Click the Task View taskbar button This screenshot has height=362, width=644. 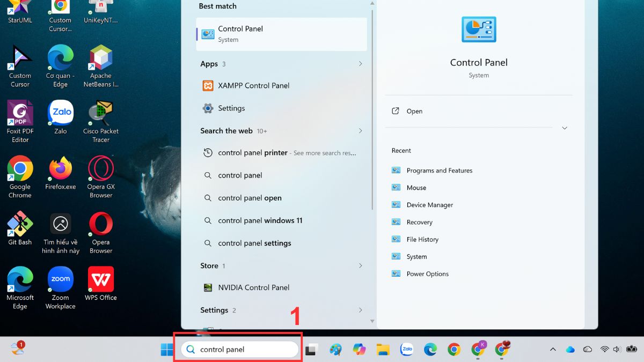311,350
